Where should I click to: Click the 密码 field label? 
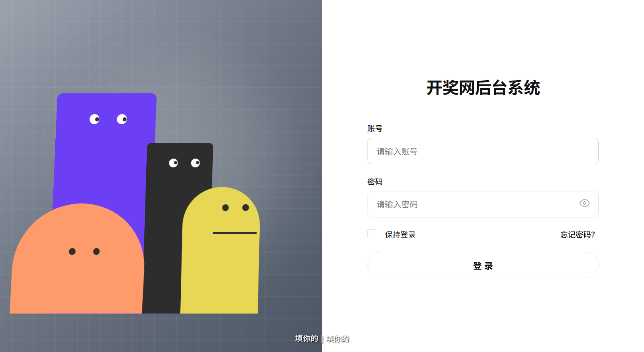[375, 182]
